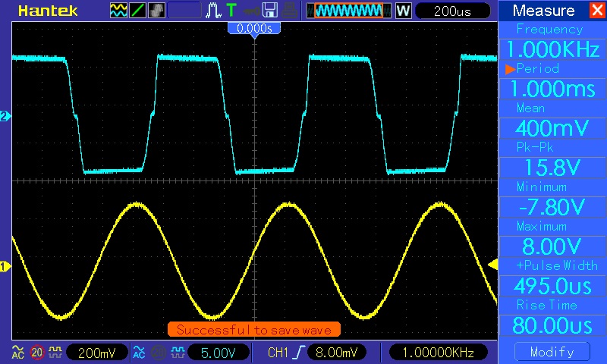The width and height of the screenshot is (607, 364).
Task: Click the pulse-shaped trigger status icon
Action: 213,11
